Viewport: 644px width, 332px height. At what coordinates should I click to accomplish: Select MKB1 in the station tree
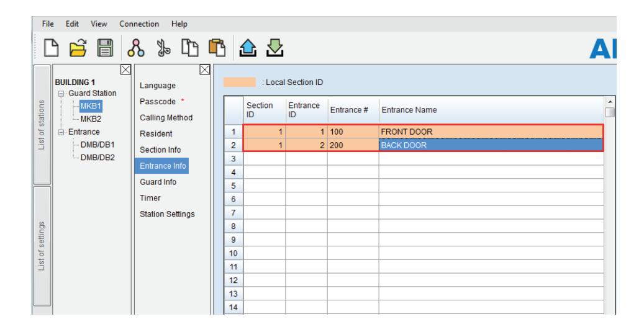(91, 106)
